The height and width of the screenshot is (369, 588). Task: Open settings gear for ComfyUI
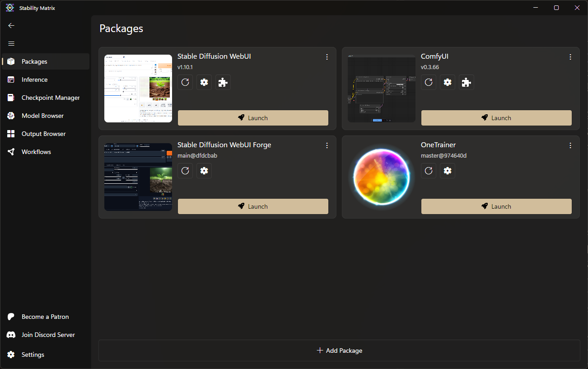[x=448, y=82]
